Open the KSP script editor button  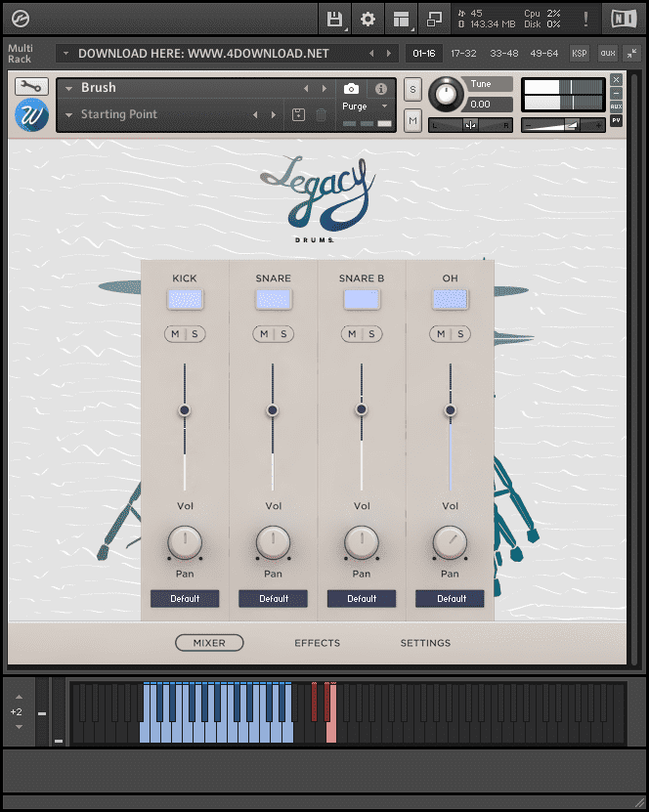pos(579,53)
